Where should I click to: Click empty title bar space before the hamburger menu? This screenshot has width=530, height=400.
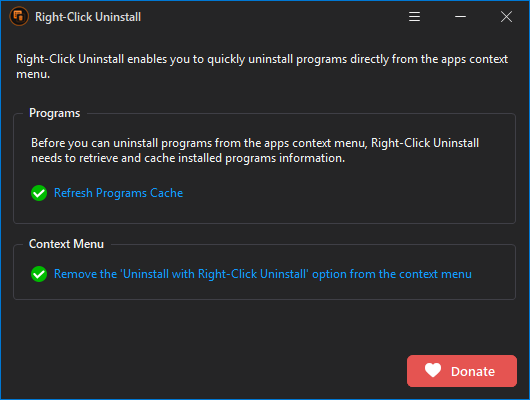pyautogui.click(x=270, y=17)
